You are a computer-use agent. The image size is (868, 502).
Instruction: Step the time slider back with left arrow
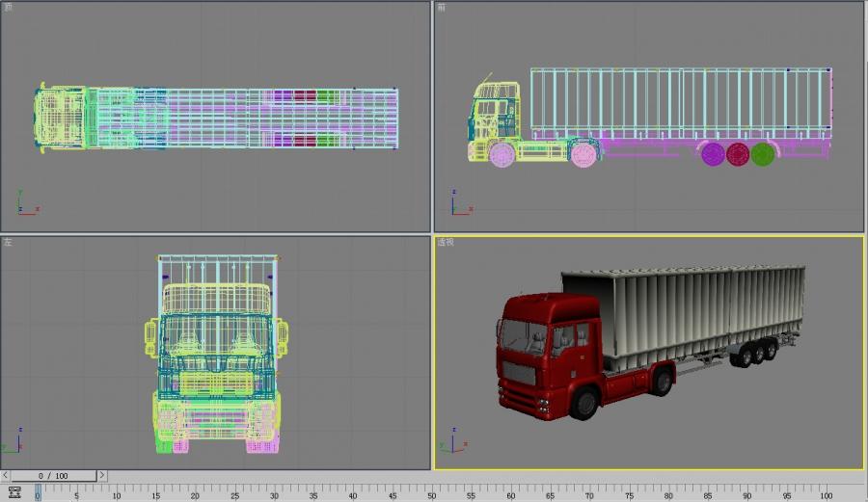5,475
